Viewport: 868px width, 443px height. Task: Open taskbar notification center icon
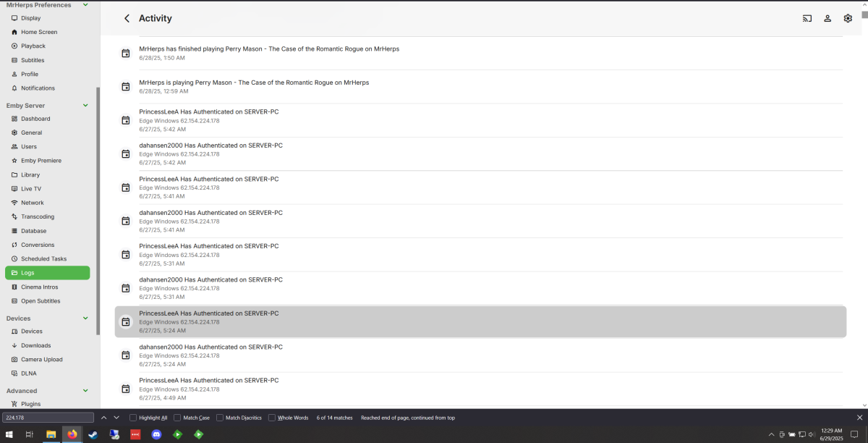pos(854,434)
